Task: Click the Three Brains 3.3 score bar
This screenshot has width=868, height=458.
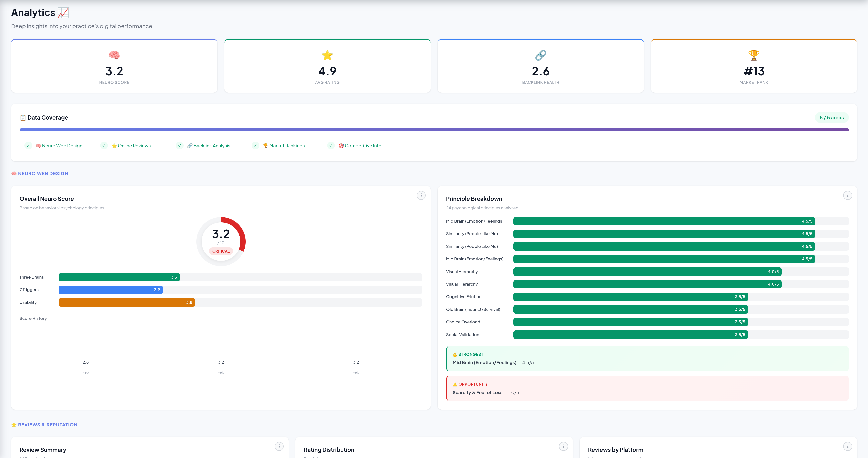Action: coord(119,277)
